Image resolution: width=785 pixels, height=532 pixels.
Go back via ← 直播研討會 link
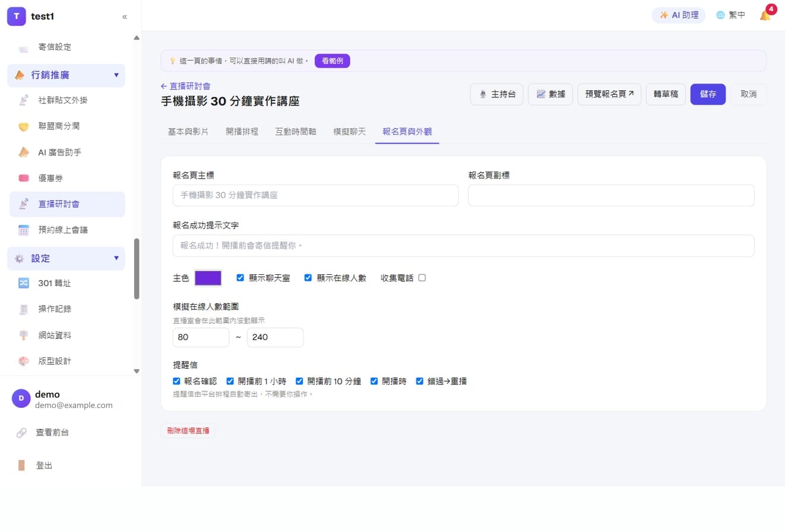(185, 86)
